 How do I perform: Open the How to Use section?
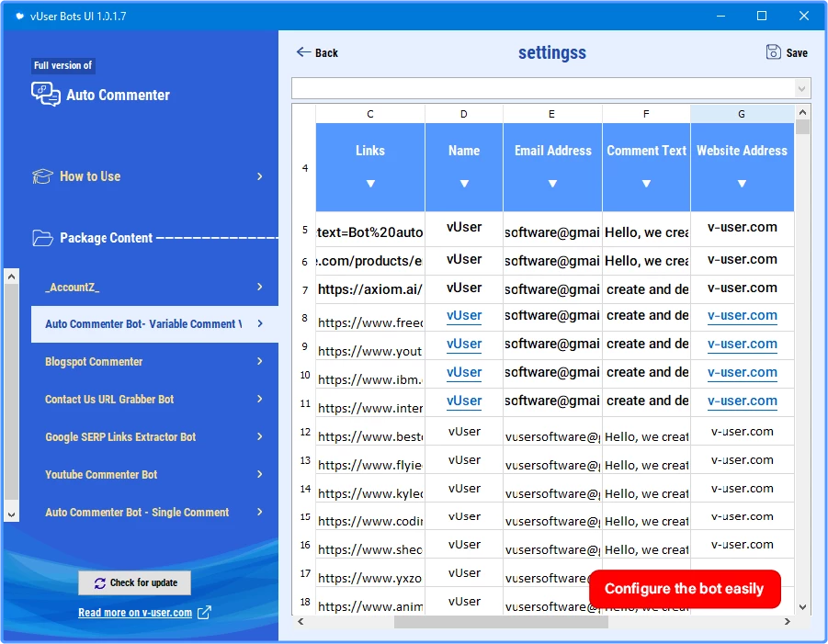coord(148,176)
